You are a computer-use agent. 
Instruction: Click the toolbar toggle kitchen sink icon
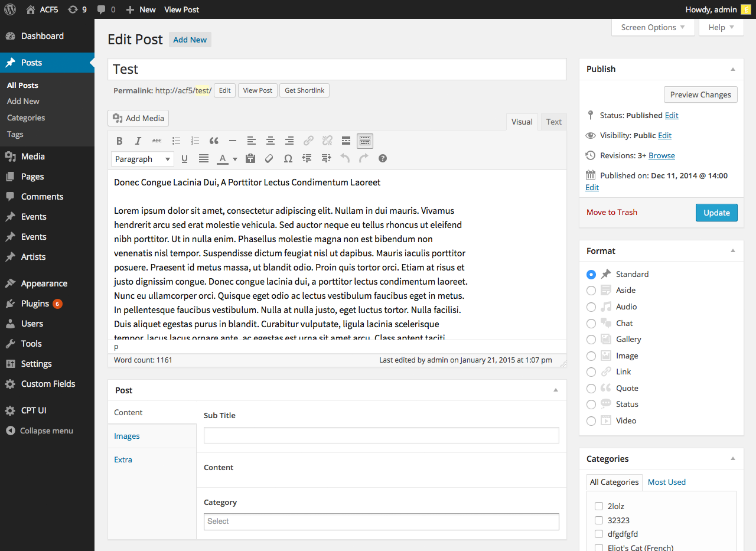click(x=365, y=141)
